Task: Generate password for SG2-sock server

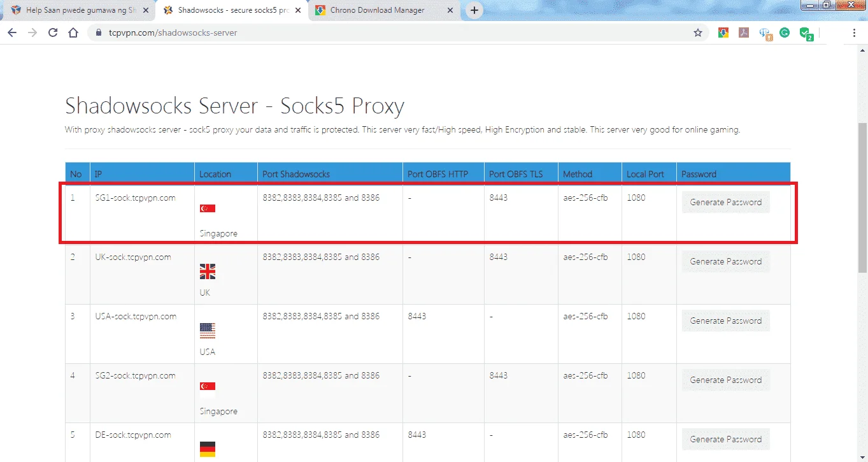Action: click(x=725, y=380)
